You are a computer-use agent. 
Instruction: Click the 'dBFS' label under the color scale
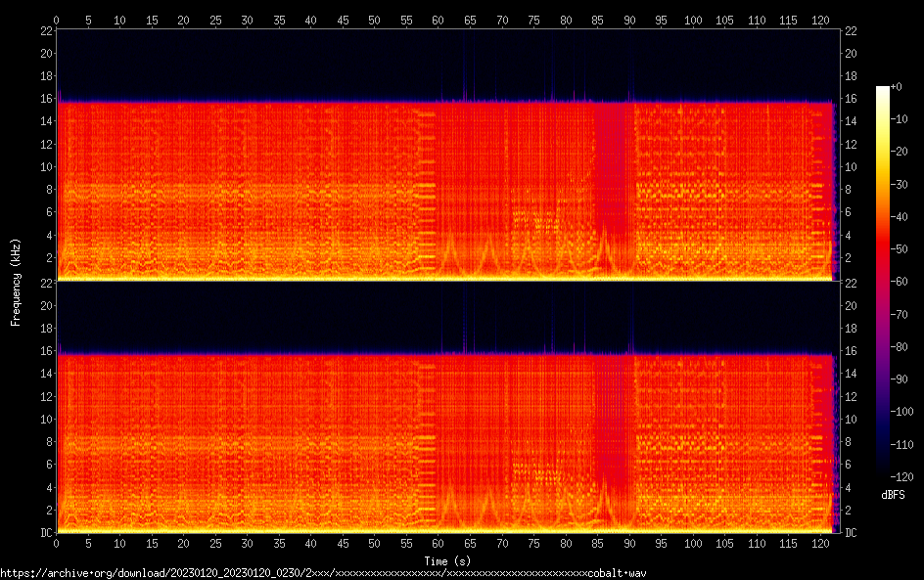pos(893,496)
